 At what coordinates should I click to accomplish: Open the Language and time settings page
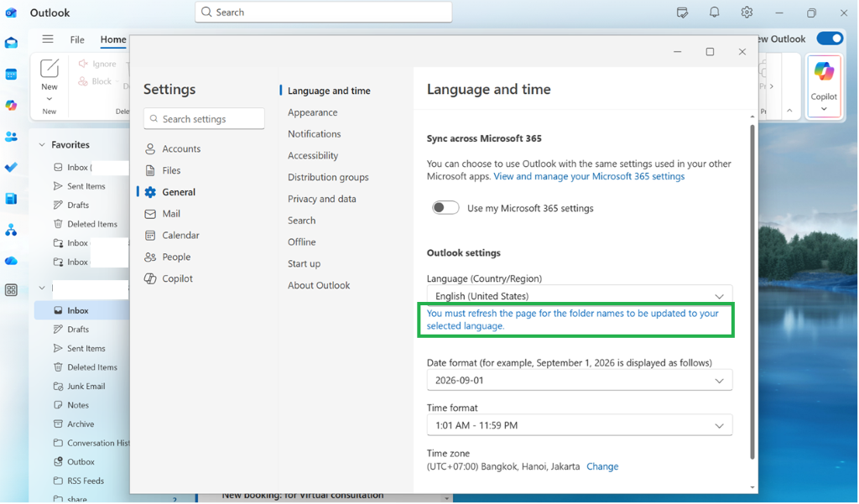pos(329,91)
